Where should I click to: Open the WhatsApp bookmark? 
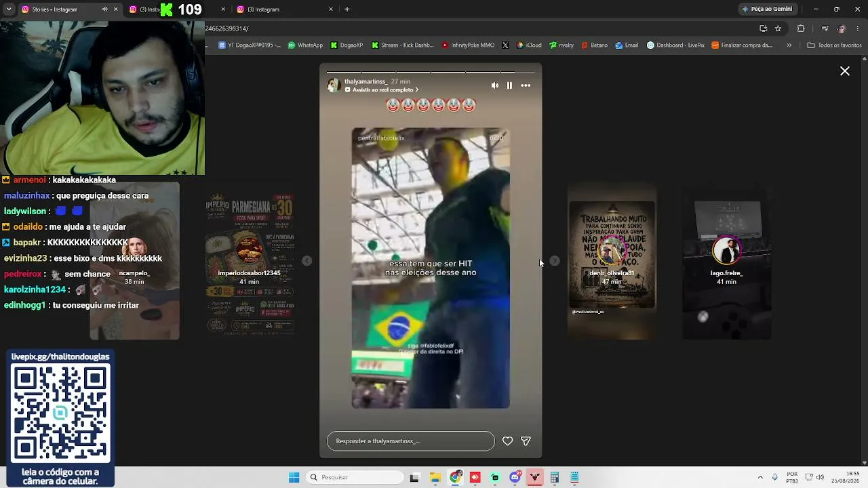pyautogui.click(x=305, y=45)
